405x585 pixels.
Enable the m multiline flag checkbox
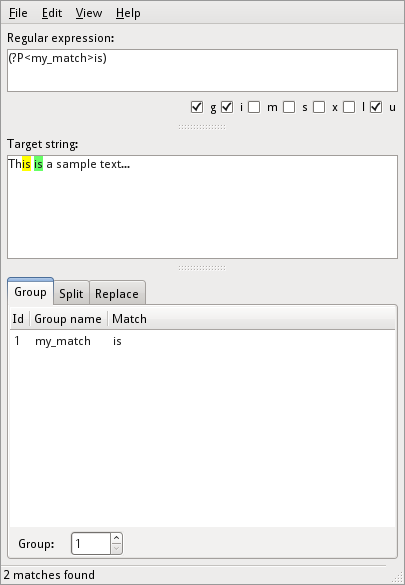254,107
